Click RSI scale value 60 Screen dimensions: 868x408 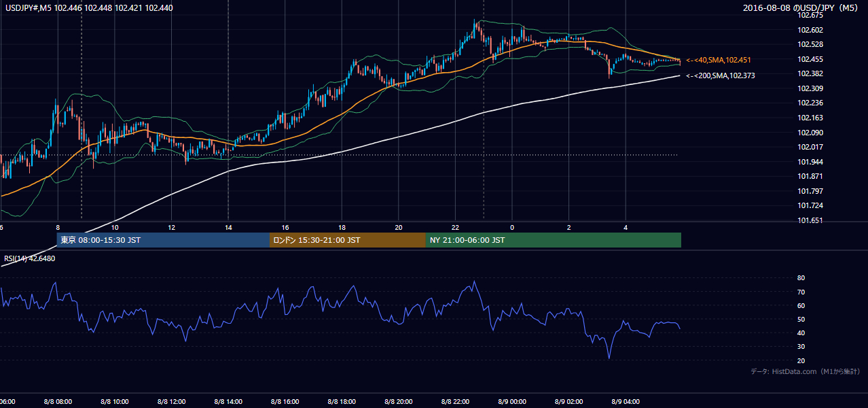pyautogui.click(x=801, y=305)
